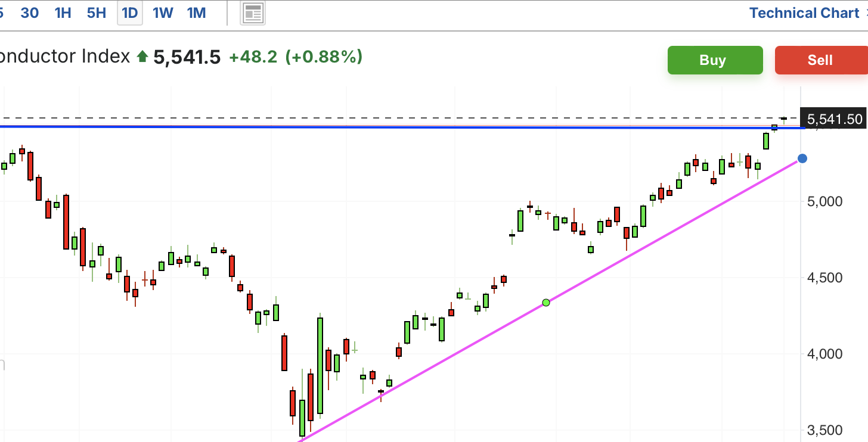The height and width of the screenshot is (442, 868).
Task: Click the green up-arrow beside index price
Action: tap(142, 57)
